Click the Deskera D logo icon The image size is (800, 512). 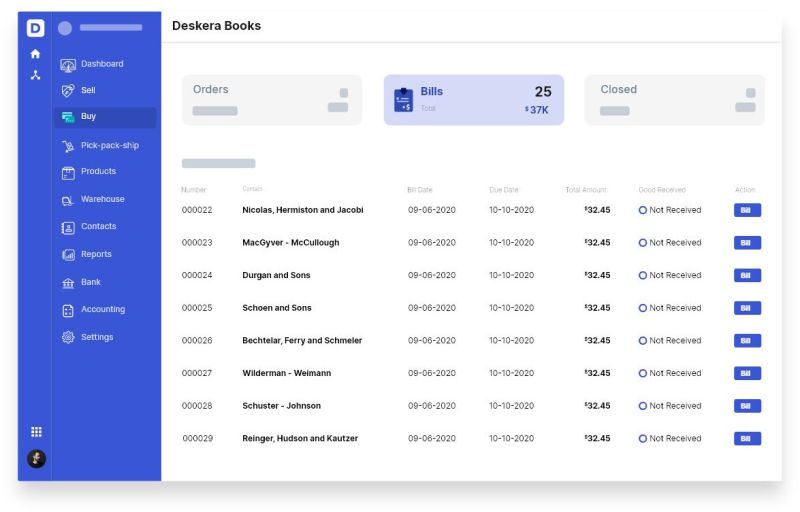pyautogui.click(x=35, y=28)
